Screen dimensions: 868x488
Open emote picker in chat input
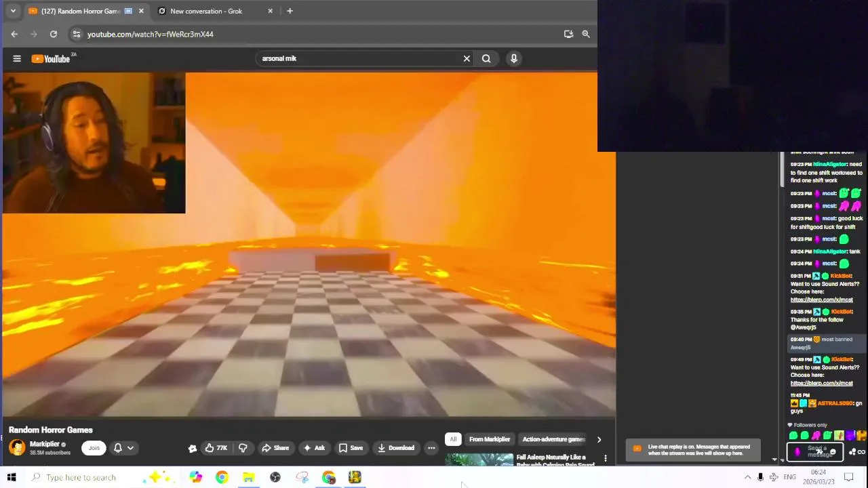[x=833, y=452]
